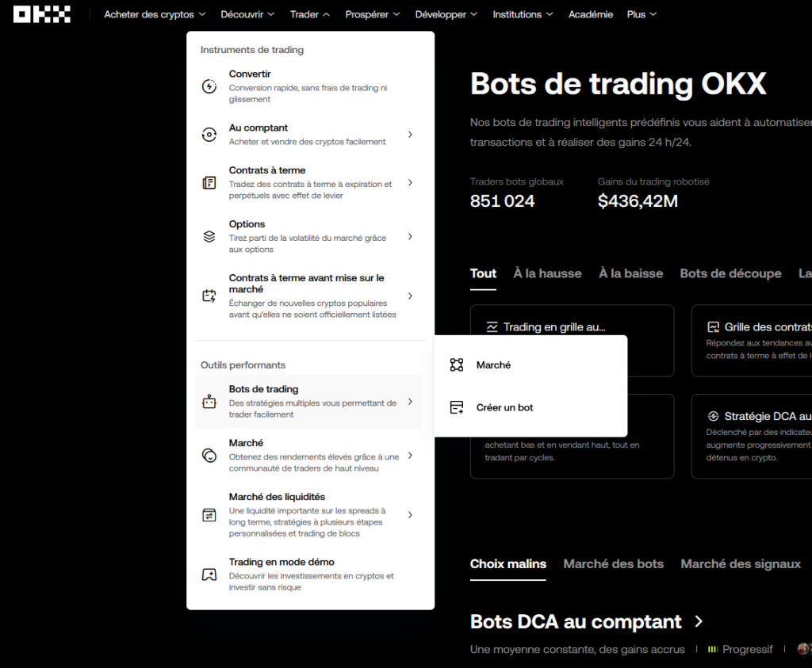This screenshot has height=668, width=812.
Task: Switch to the Choix malins tab
Action: coord(508,564)
